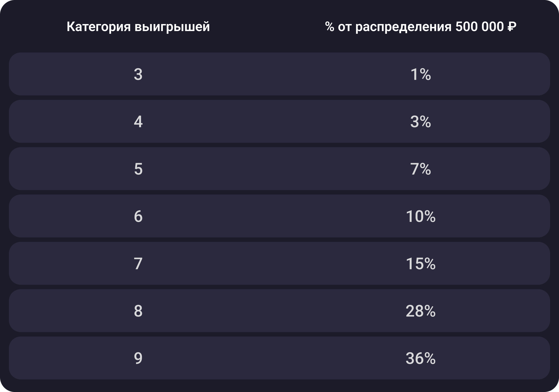Click the word "распределения" in the header
Screen dimensions: 559x392
[403, 27]
